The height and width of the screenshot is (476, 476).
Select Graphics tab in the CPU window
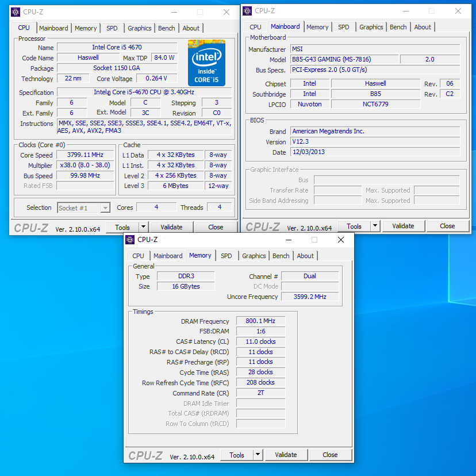[139, 28]
